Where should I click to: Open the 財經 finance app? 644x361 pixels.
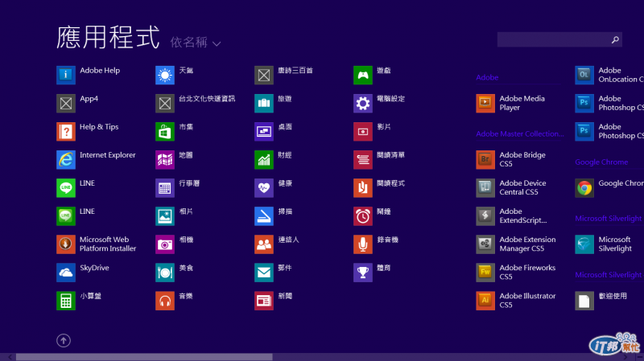click(x=273, y=159)
